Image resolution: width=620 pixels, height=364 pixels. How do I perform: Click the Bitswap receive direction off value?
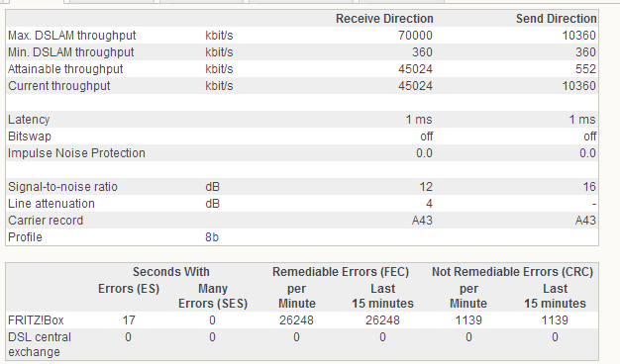pyautogui.click(x=426, y=136)
